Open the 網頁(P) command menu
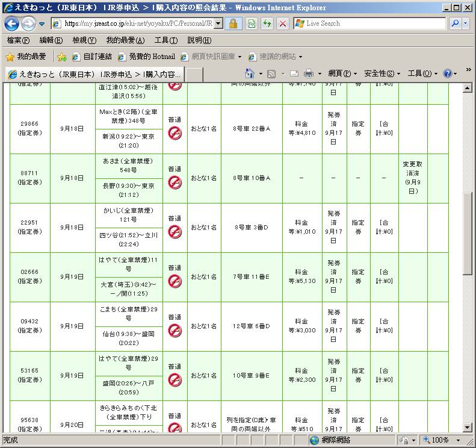The width and height of the screenshot is (476, 448). coord(342,73)
